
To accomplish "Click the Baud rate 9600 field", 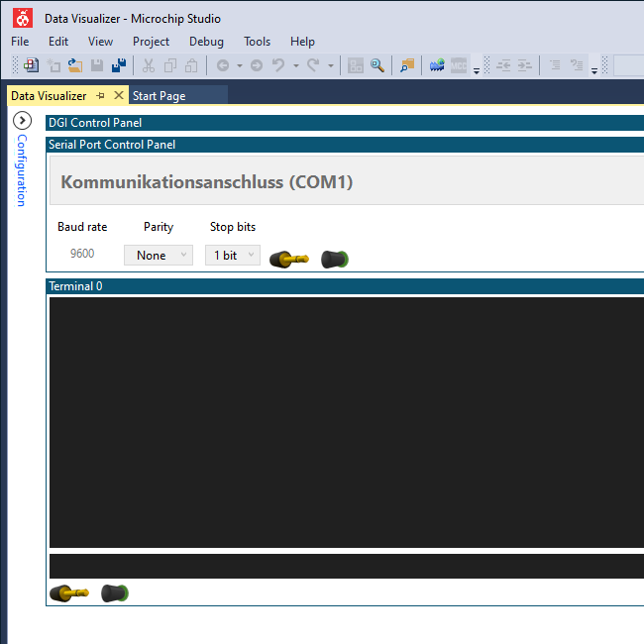I will (82, 254).
